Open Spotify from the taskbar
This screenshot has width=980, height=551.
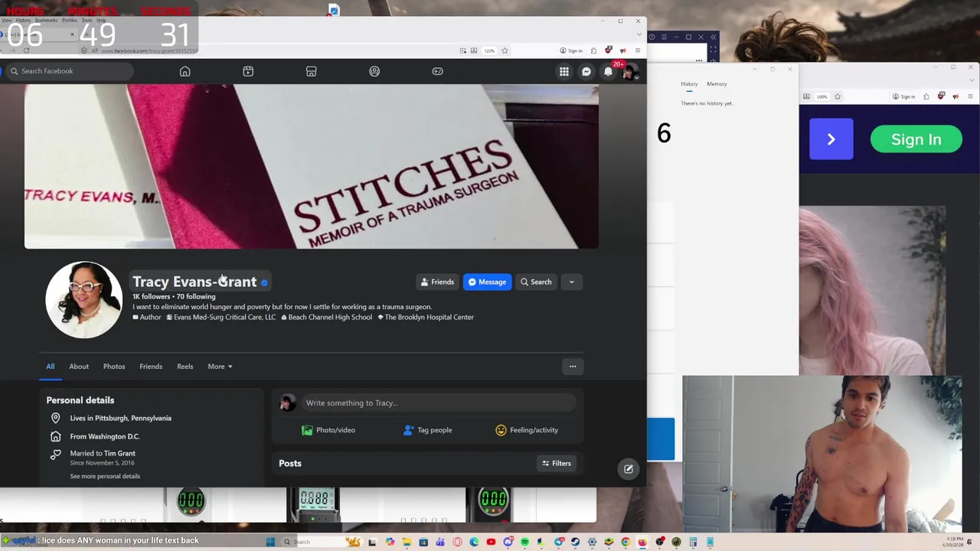coord(524,542)
